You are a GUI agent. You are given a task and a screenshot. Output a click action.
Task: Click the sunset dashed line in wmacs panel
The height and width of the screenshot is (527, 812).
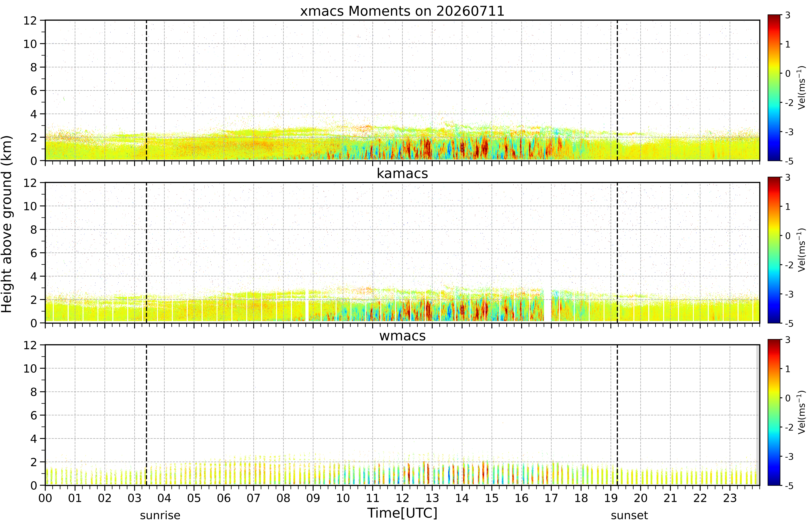click(x=617, y=415)
